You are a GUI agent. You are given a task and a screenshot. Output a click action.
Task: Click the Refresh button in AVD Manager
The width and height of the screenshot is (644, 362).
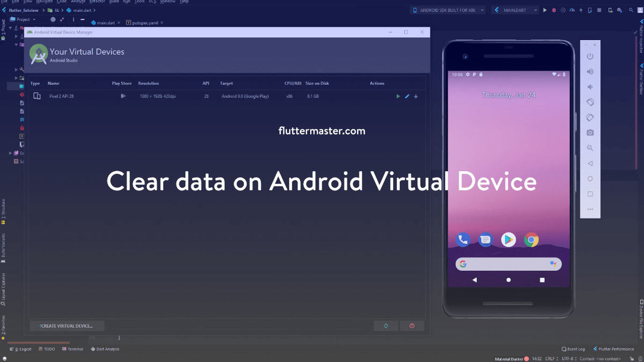pyautogui.click(x=386, y=326)
